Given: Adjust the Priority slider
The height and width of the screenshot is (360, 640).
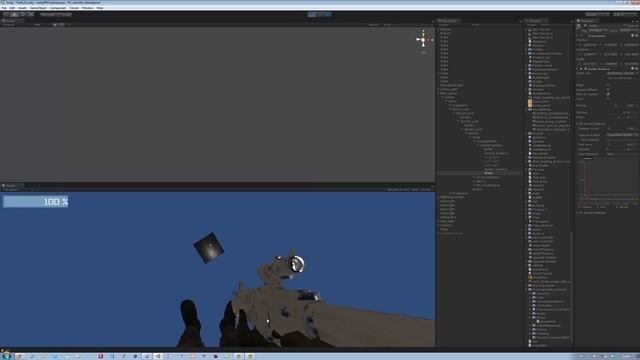Looking at the screenshot, I should coord(616,106).
